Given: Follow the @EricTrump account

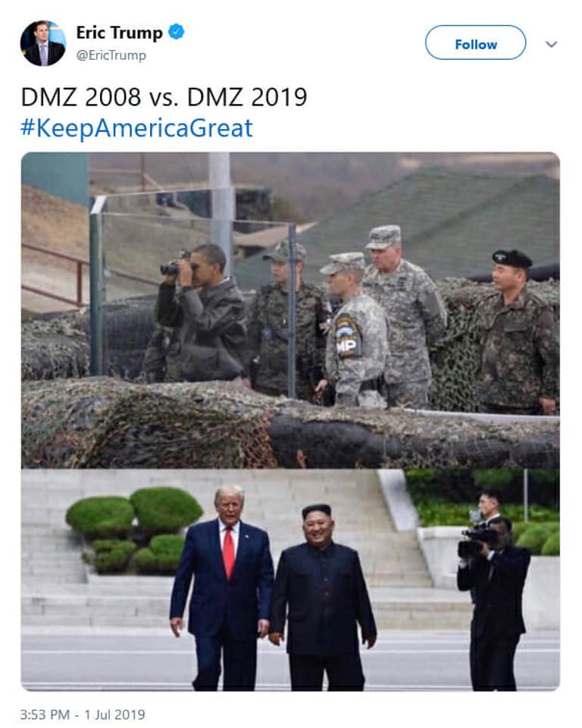Looking at the screenshot, I should 475,42.
